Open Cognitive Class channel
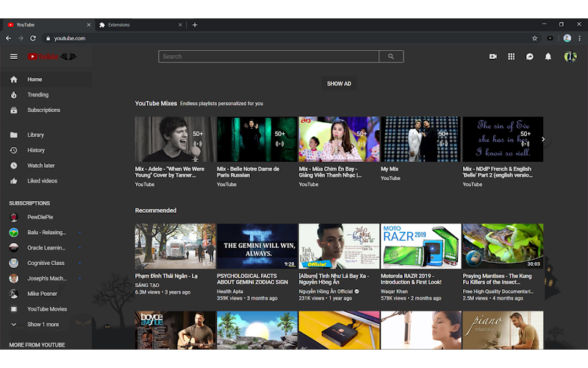Screen dimensions: 588x368 click(46, 263)
